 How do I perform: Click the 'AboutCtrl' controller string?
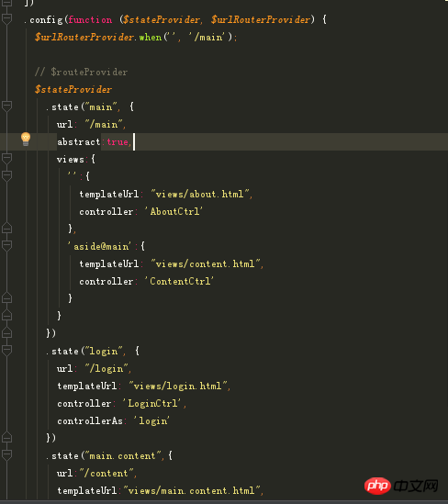pyautogui.click(x=174, y=211)
